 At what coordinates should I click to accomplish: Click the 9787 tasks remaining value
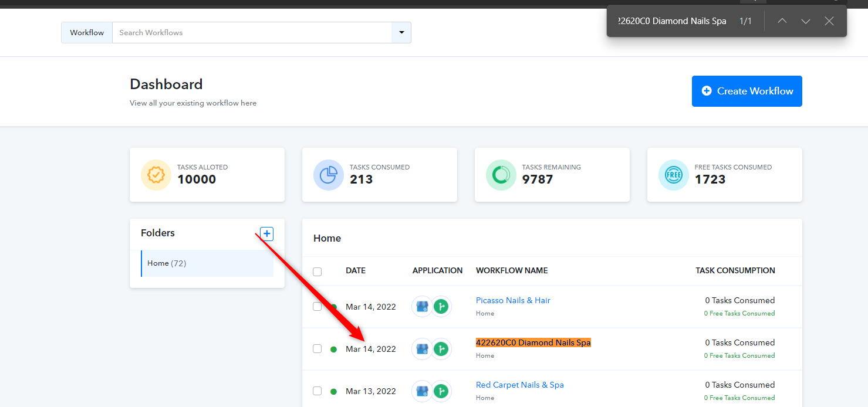coord(538,179)
